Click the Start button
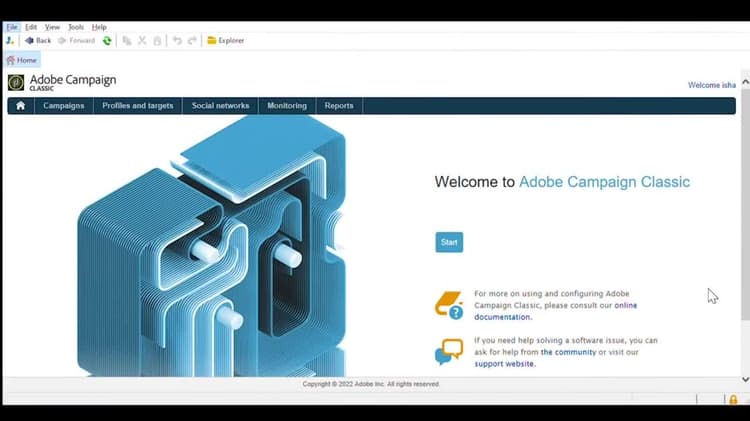Viewport: 750px width, 421px height. [x=449, y=242]
